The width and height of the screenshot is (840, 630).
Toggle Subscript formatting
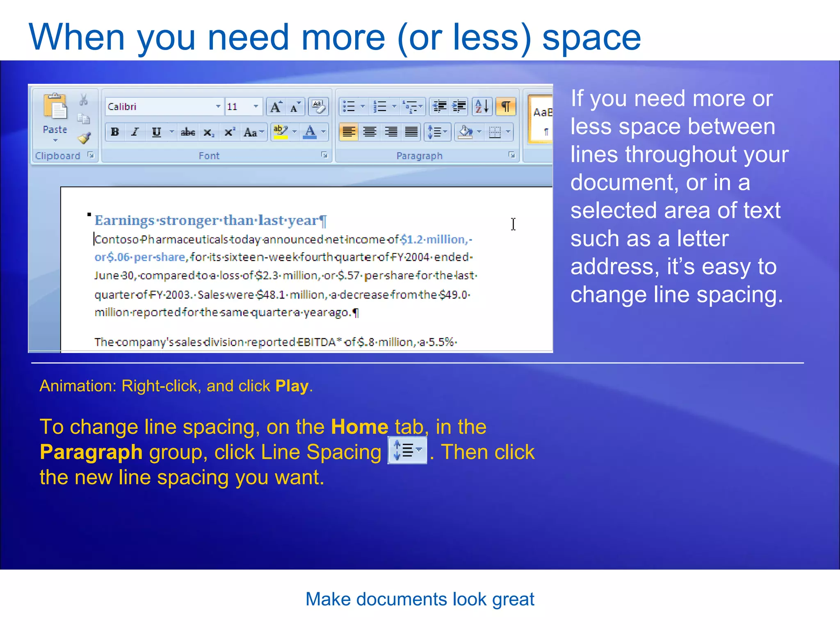(209, 132)
